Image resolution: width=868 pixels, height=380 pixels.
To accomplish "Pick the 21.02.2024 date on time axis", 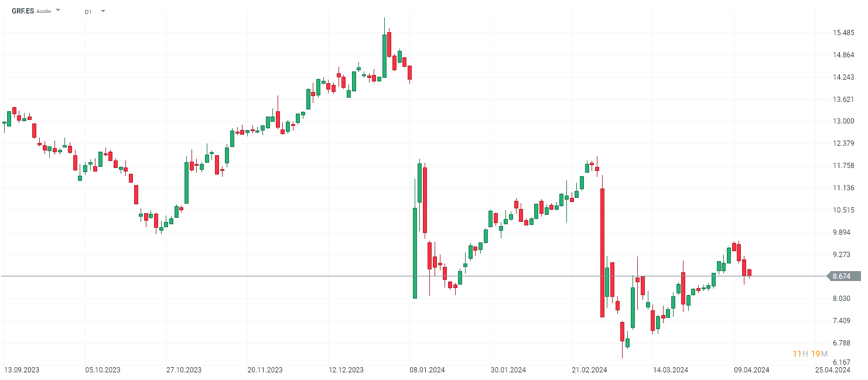I will (x=589, y=370).
